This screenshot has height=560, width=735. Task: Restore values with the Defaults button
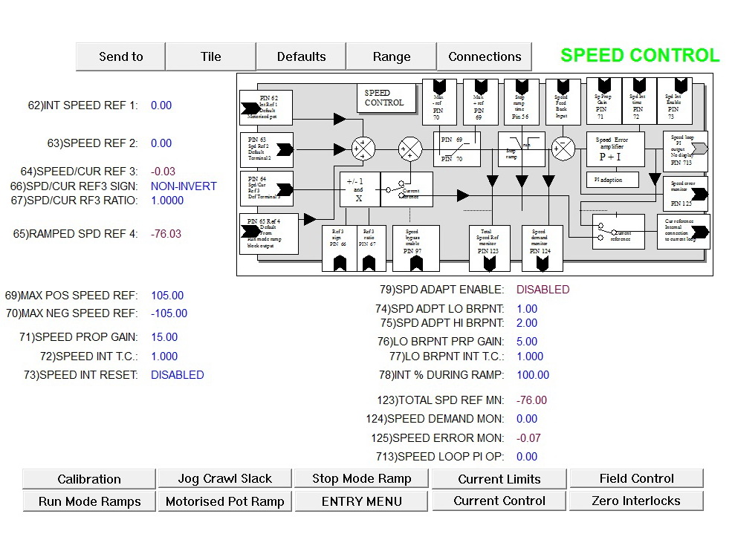tap(301, 56)
